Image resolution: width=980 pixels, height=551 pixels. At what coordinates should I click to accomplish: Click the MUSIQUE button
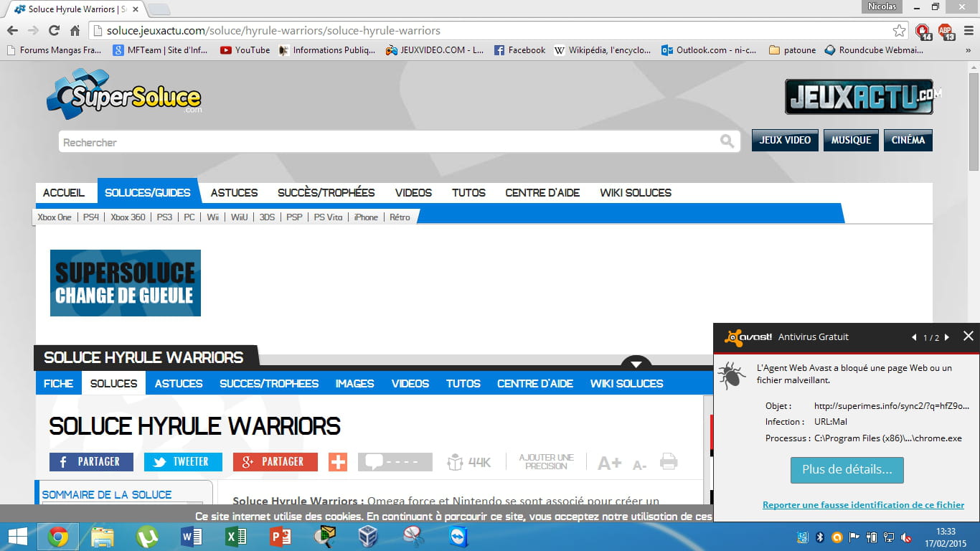[851, 140]
